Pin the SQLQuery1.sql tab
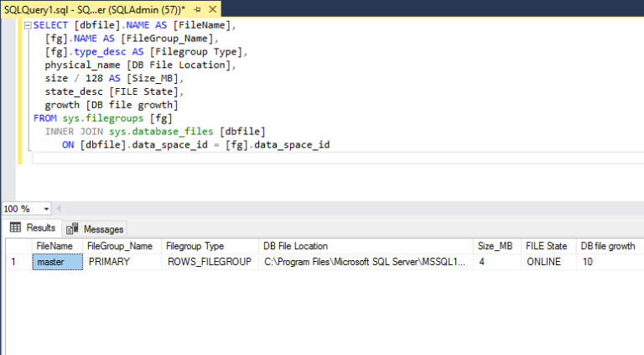644x355 pixels. click(198, 9)
